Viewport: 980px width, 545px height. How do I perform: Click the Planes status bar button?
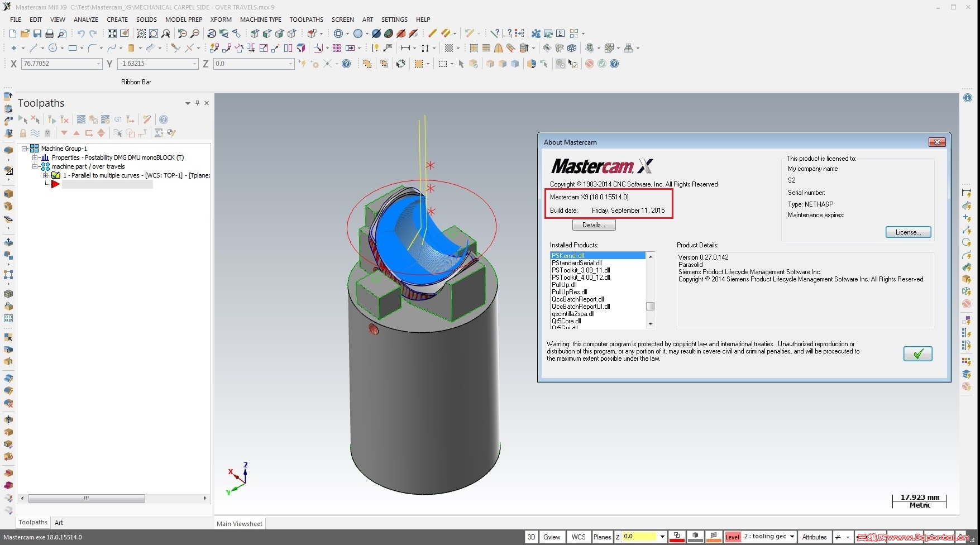(602, 537)
